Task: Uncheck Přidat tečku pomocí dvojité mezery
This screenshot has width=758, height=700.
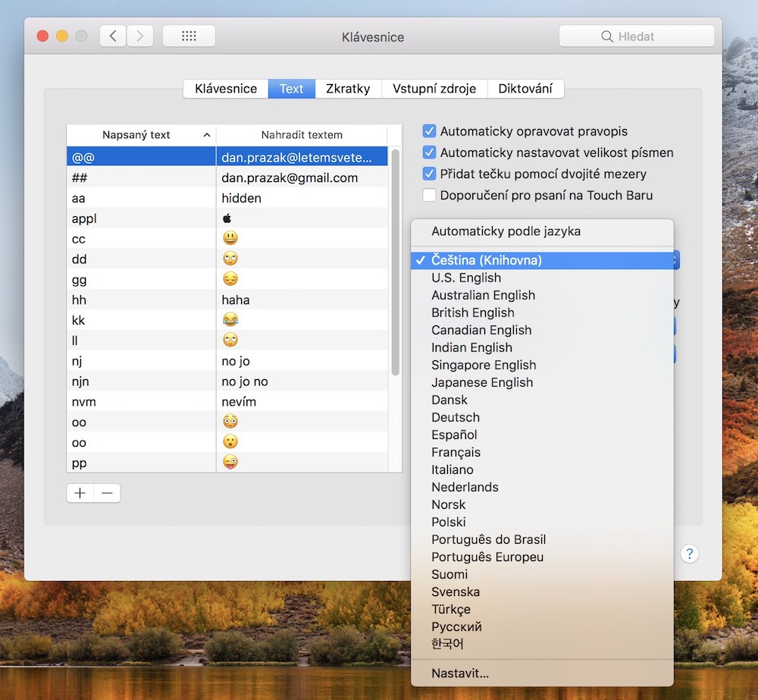Action: click(430, 174)
